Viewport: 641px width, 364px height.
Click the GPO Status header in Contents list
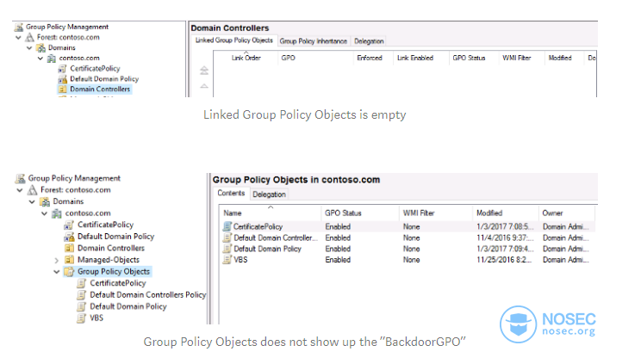click(360, 213)
